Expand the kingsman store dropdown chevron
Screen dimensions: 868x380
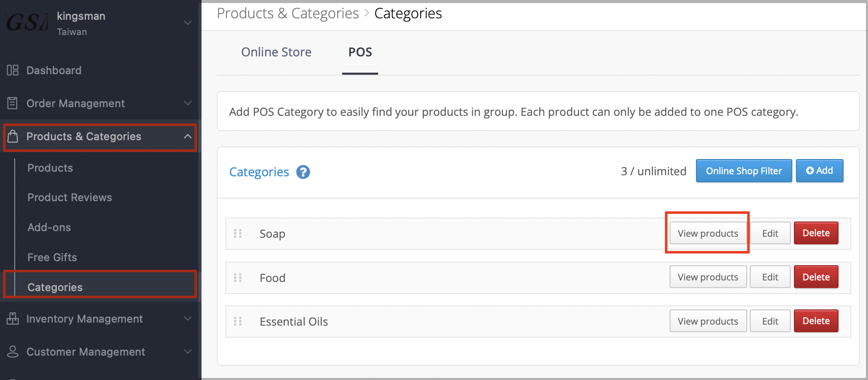point(188,23)
